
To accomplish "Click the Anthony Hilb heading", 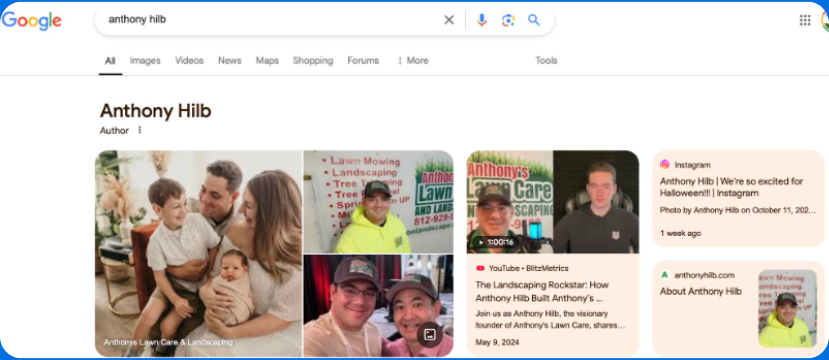I will (155, 111).
